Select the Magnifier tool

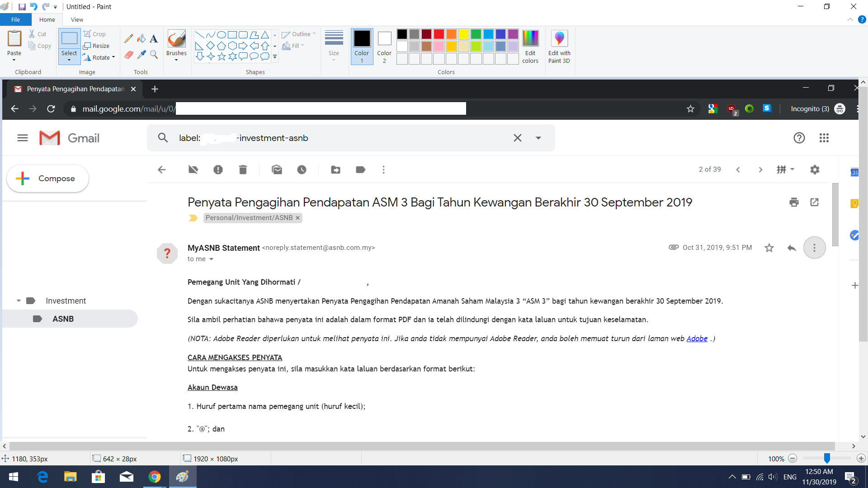tap(154, 55)
